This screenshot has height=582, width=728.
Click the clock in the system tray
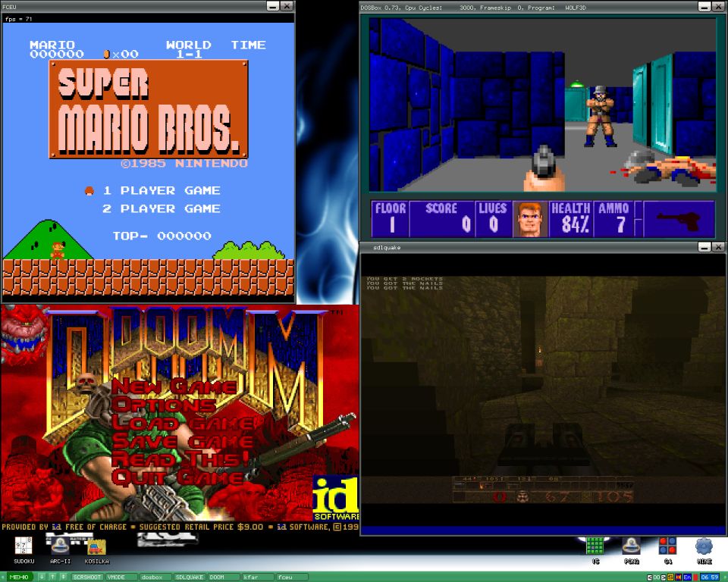click(x=711, y=577)
